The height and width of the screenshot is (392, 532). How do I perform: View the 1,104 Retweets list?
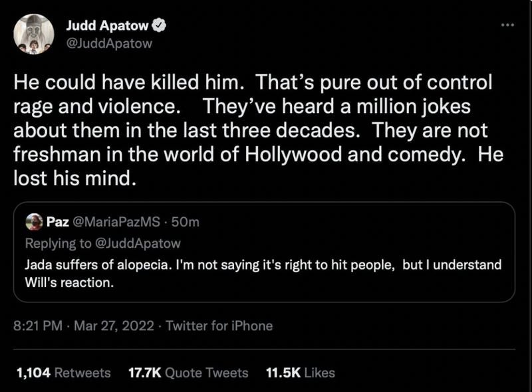tap(63, 373)
